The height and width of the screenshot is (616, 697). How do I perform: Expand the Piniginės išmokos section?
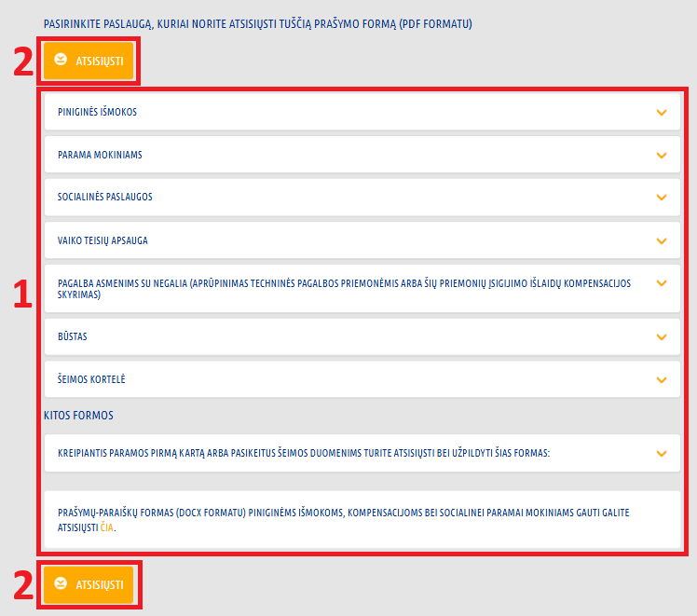(x=362, y=112)
